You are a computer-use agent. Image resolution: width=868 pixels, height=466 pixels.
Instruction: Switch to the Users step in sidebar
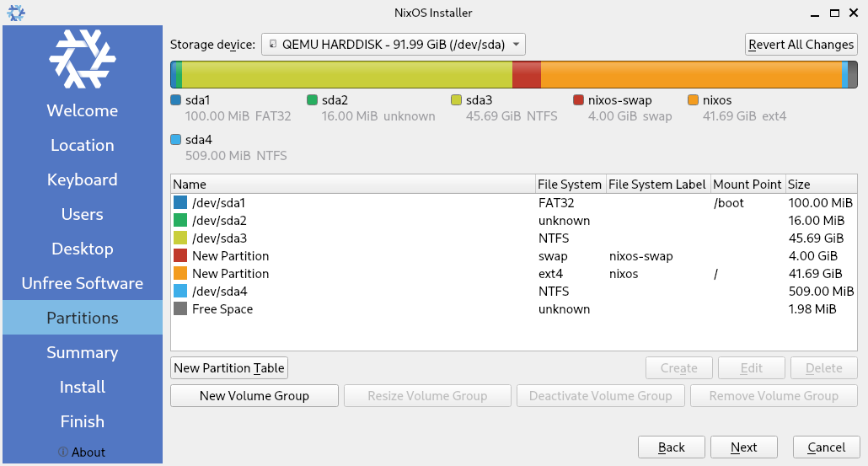[x=82, y=214]
